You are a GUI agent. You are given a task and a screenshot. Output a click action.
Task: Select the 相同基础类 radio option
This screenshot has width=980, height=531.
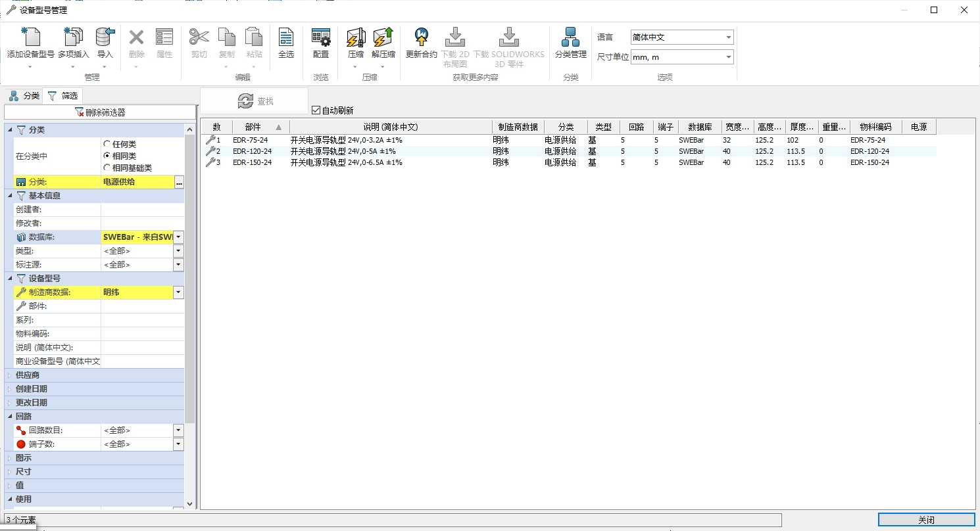pos(107,168)
